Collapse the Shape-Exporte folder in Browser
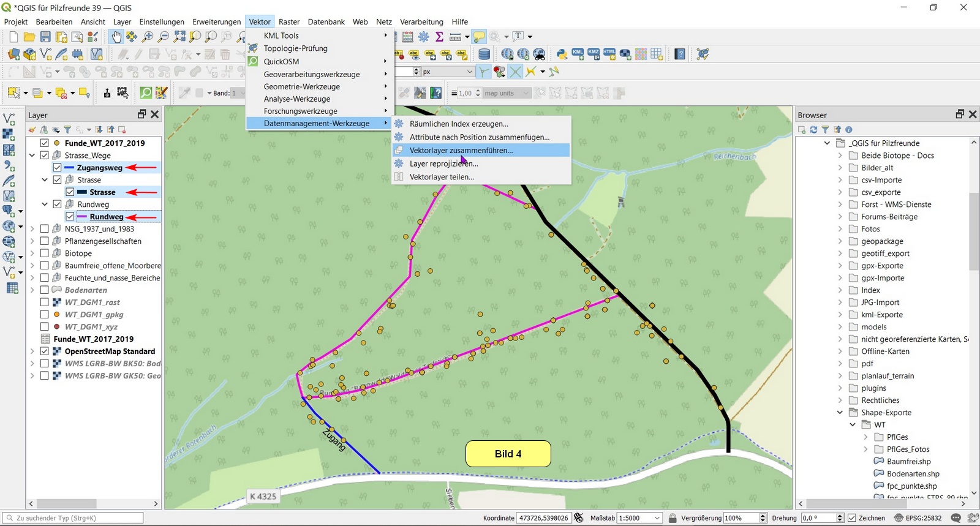Image resolution: width=980 pixels, height=526 pixels. click(840, 413)
